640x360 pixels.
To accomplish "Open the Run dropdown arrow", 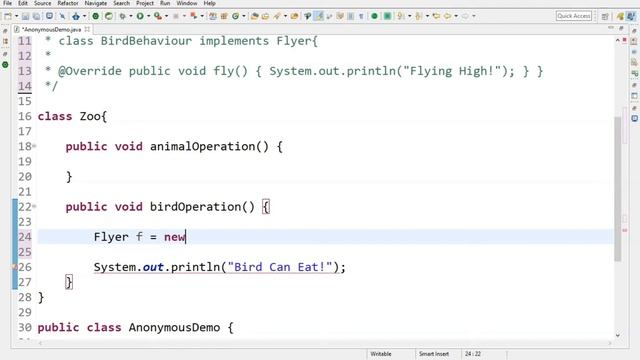I will (x=149, y=16).
